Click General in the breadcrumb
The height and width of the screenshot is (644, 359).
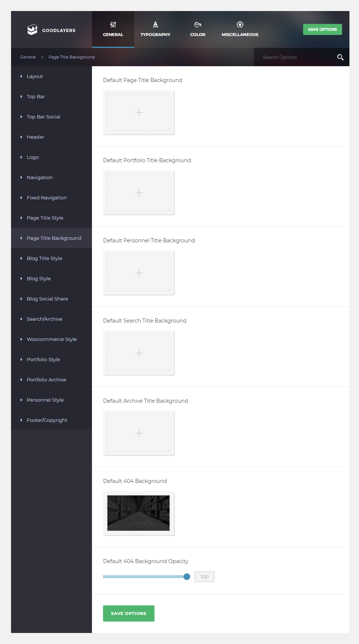28,57
